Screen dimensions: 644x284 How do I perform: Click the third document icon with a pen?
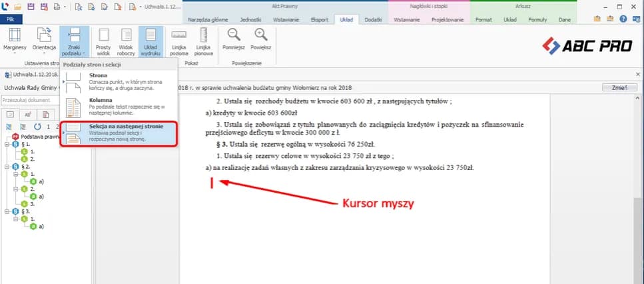(x=105, y=7)
